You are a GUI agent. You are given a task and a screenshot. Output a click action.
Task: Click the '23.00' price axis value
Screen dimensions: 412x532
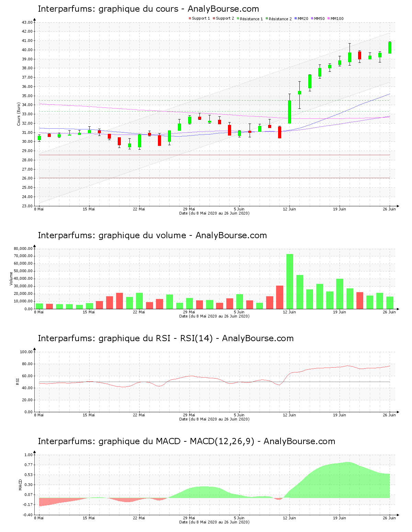[x=27, y=206]
